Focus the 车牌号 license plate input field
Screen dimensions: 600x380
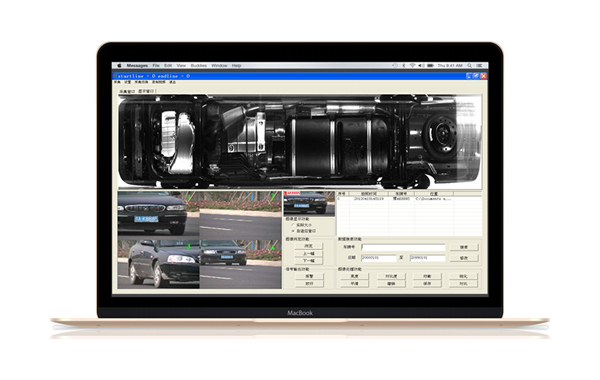pos(403,248)
